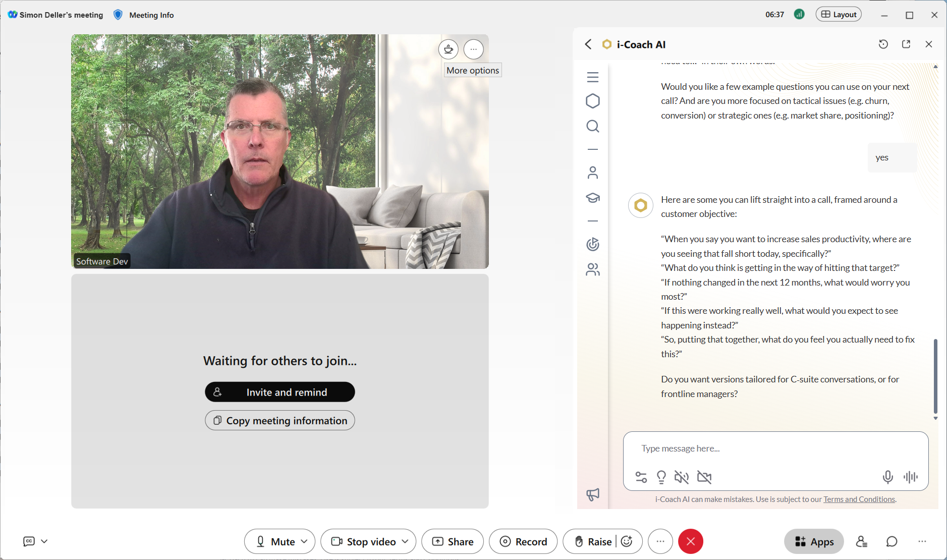The width and height of the screenshot is (947, 560).
Task: Click the Webex logo next to the meeting title
Action: [x=13, y=15]
